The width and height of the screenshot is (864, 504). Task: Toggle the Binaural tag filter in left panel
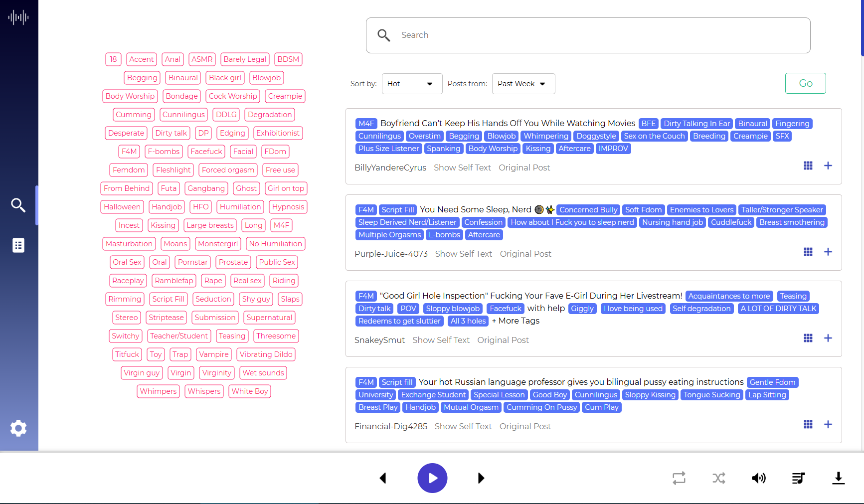(183, 78)
